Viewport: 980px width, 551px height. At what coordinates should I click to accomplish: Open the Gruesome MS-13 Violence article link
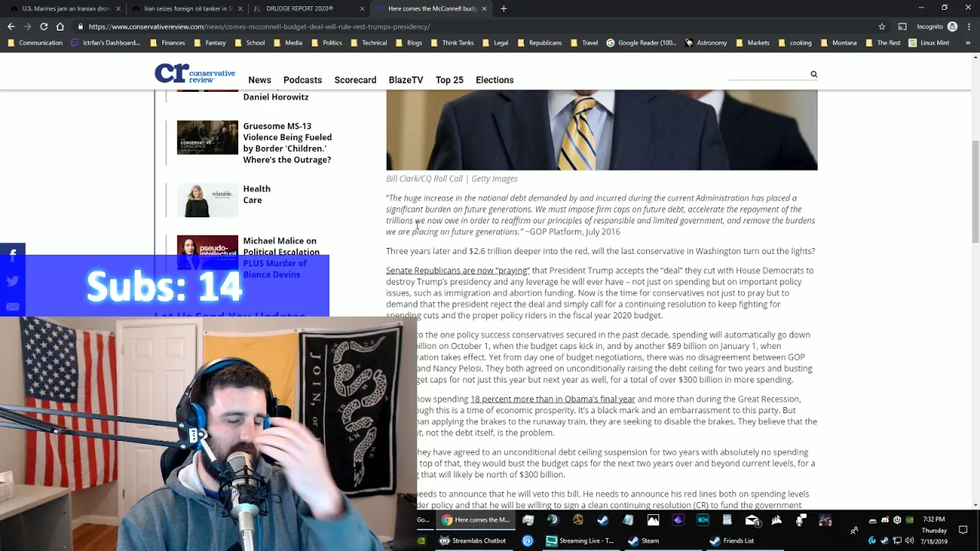click(x=287, y=143)
